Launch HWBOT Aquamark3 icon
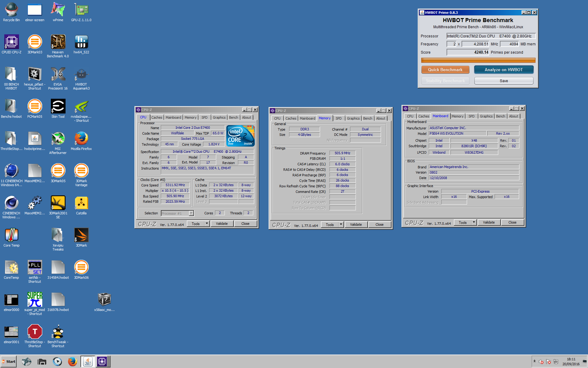588x368 pixels. pyautogui.click(x=81, y=79)
